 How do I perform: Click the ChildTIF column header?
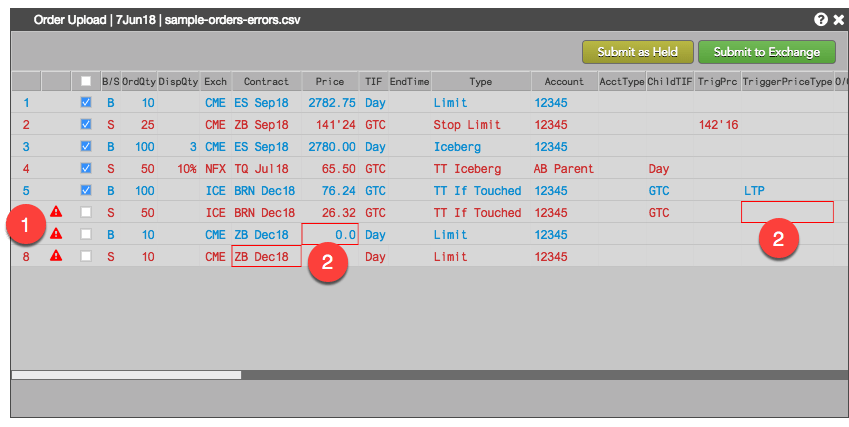(670, 82)
